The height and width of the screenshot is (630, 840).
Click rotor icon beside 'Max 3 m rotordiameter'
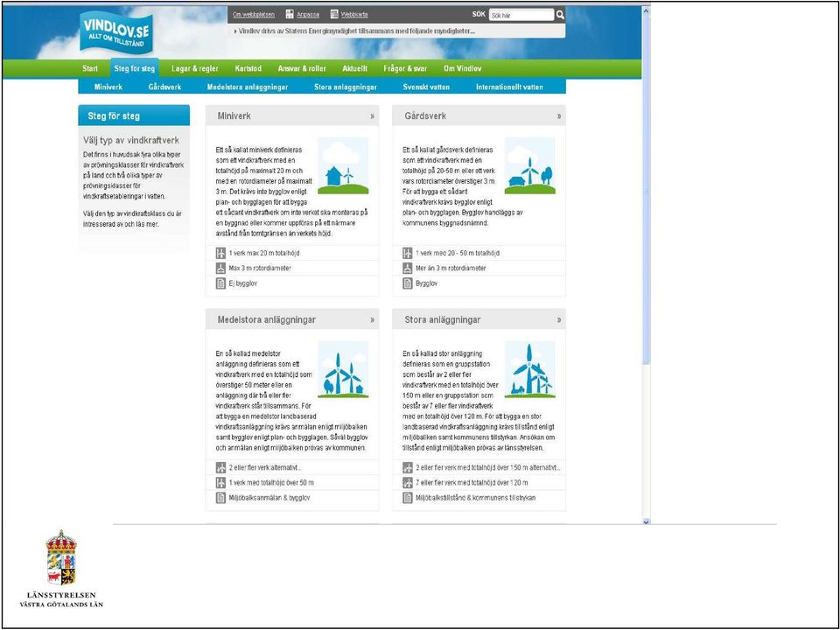(220, 268)
